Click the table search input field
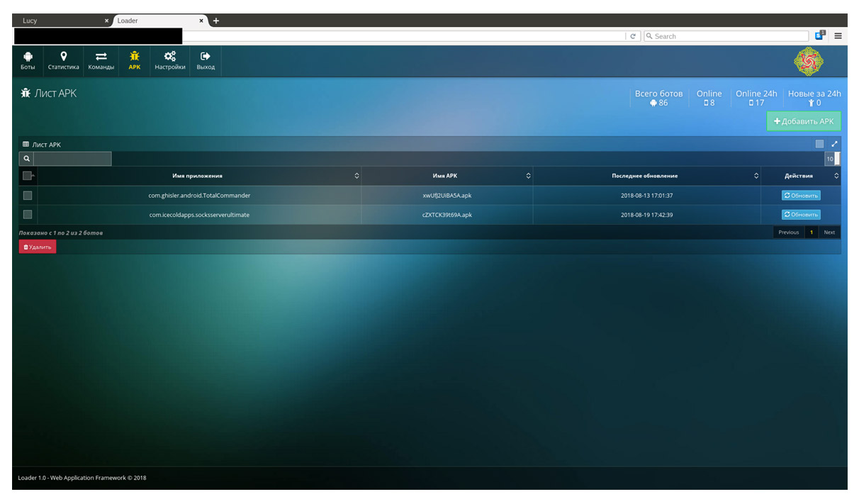This screenshot has height=504, width=859. coord(72,159)
